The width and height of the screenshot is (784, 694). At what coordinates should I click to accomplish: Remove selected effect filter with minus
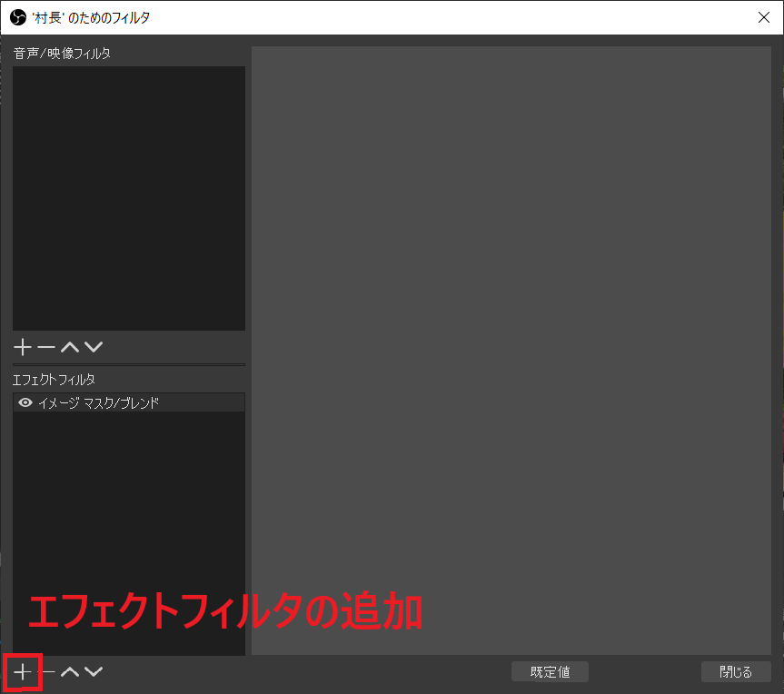coord(48,672)
